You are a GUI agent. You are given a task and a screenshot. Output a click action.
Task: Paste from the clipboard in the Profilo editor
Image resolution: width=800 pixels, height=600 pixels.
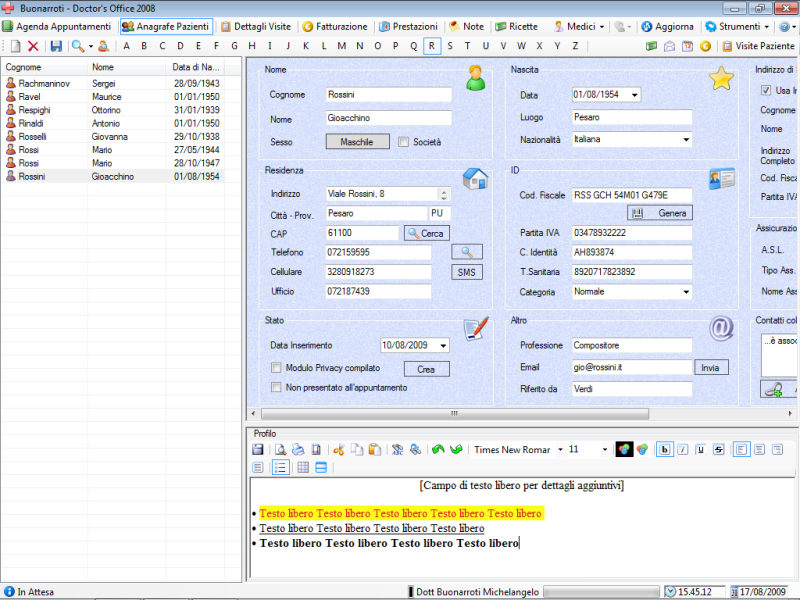[375, 449]
